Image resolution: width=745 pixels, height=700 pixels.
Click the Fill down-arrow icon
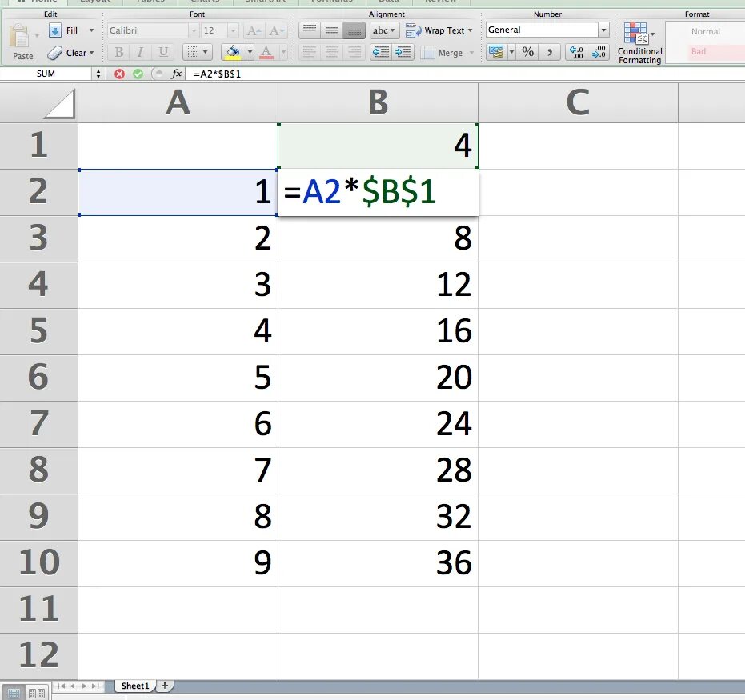coord(54,30)
